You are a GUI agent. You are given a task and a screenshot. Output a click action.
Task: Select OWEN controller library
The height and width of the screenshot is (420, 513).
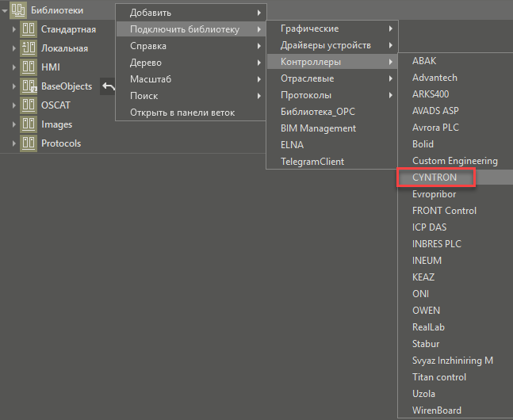tap(455, 311)
